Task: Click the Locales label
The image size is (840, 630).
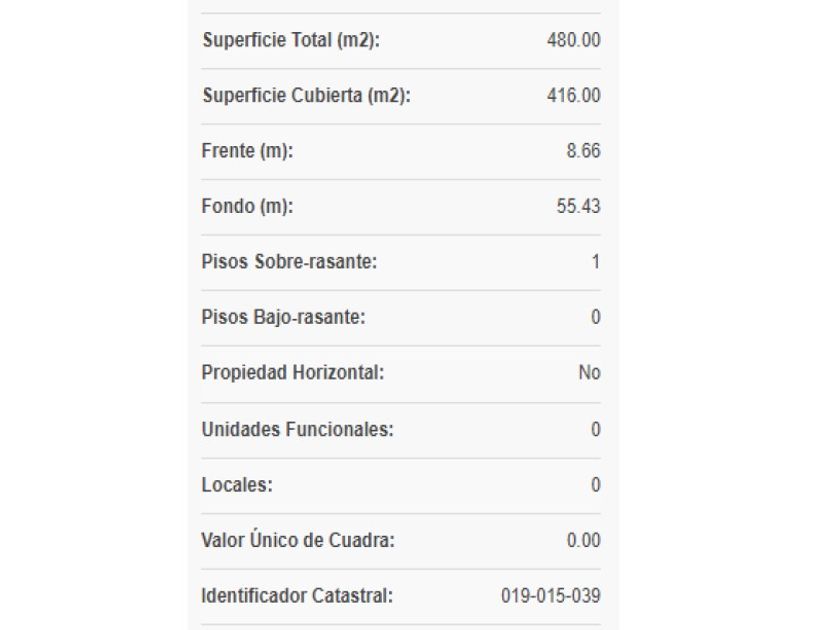Action: pyautogui.click(x=237, y=485)
